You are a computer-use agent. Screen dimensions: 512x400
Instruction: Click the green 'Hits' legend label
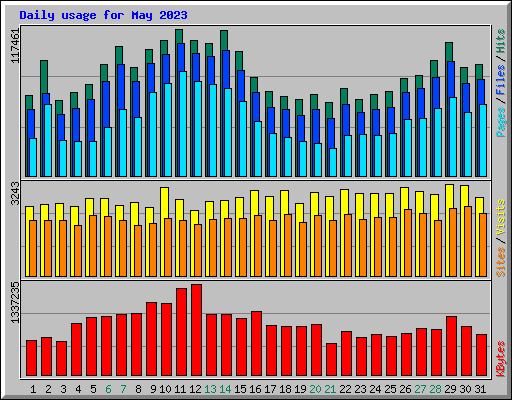(x=501, y=41)
